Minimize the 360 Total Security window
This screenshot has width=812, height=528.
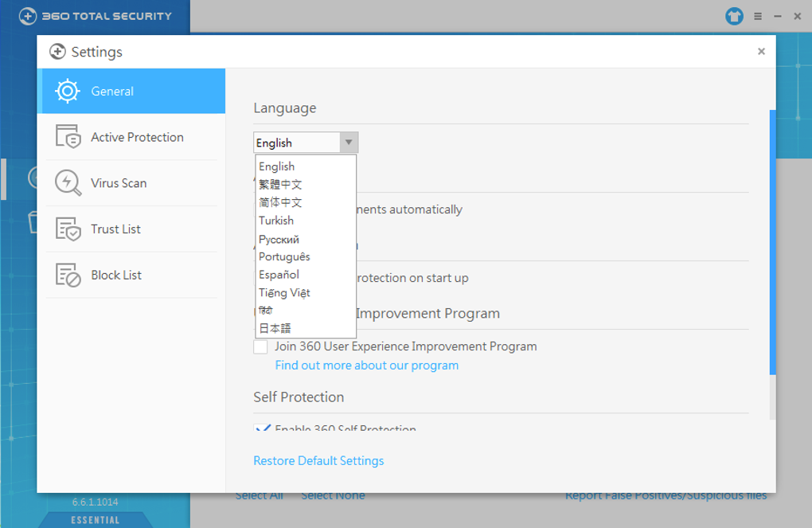777,17
